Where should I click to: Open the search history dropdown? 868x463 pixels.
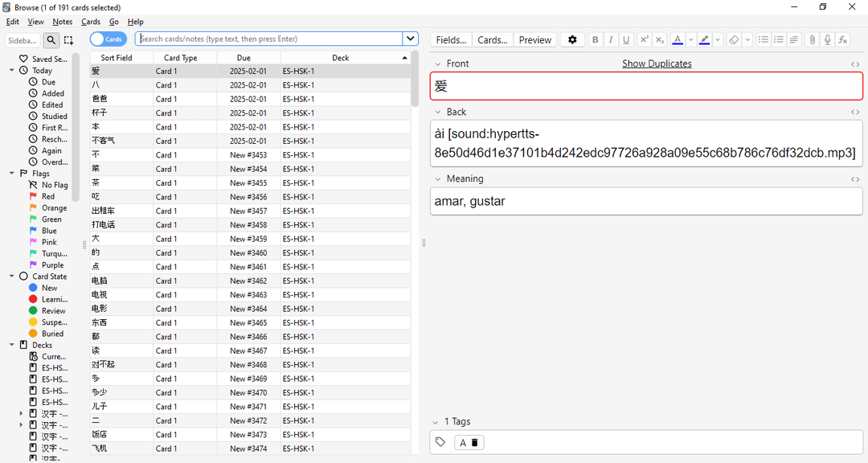pyautogui.click(x=410, y=38)
